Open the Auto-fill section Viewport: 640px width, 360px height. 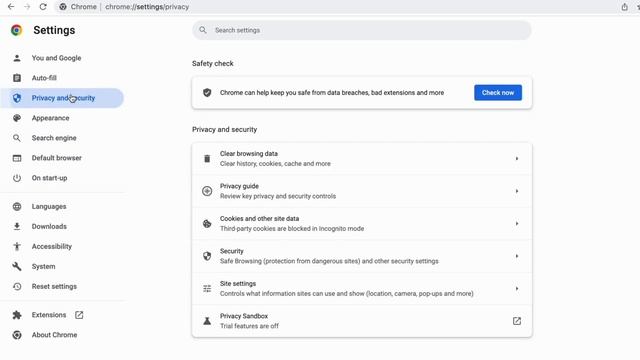coord(44,78)
